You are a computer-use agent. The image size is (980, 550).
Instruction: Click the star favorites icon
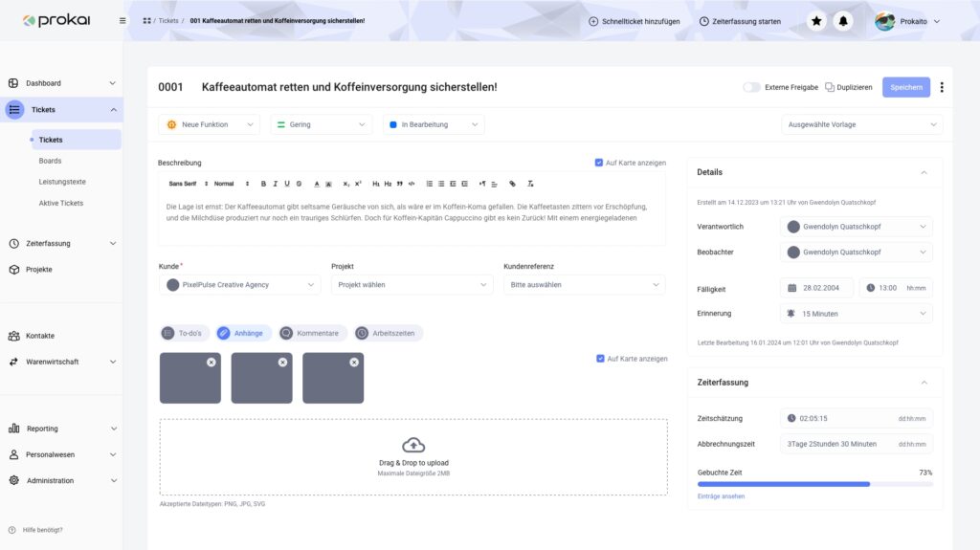coord(816,21)
